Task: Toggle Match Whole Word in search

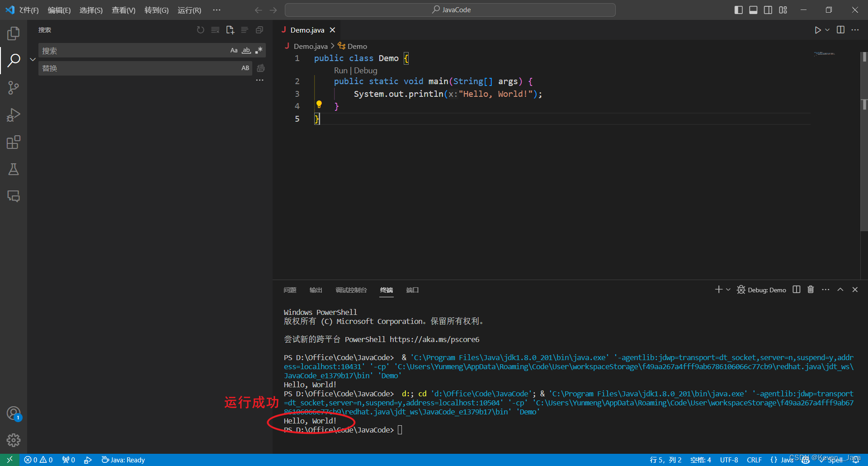Action: (x=246, y=50)
